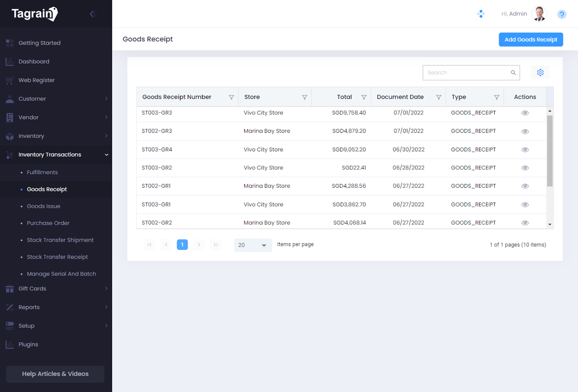
Task: Filter the Goods Receipt Number column
Action: point(231,97)
